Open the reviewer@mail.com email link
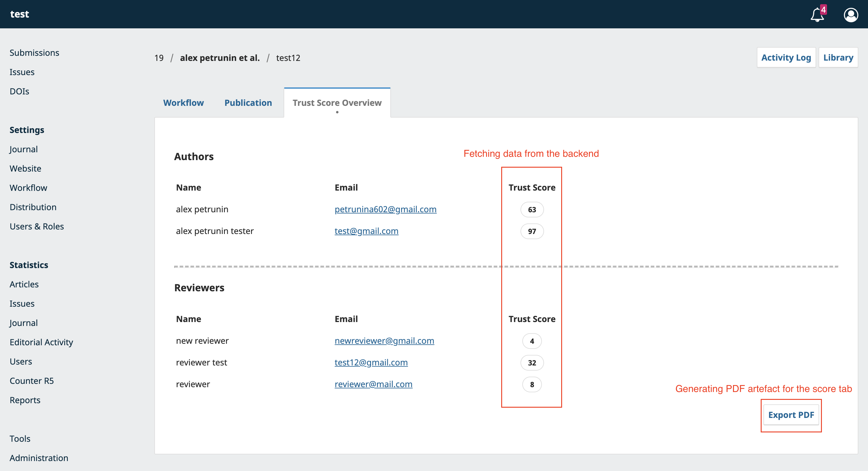 tap(373, 384)
